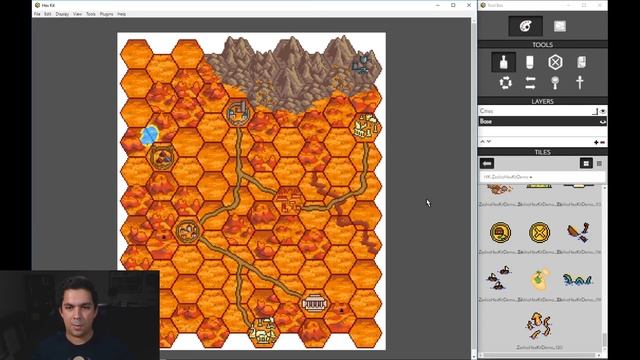Minimize the Hex Kit window
The height and width of the screenshot is (360, 640).
tap(438, 5)
